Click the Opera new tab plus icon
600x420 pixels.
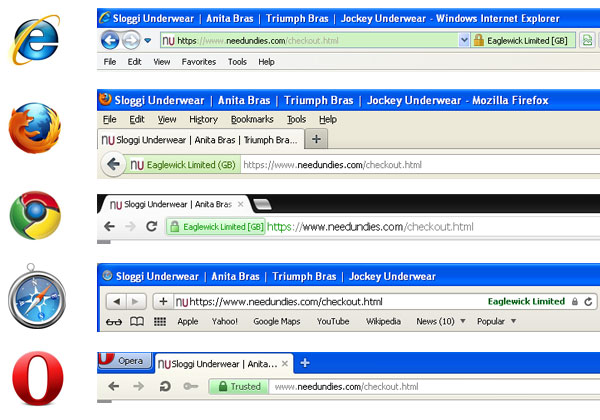(x=305, y=363)
